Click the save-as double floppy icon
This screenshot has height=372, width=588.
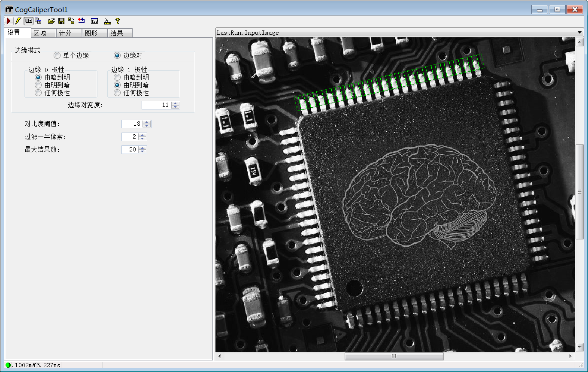(x=71, y=21)
